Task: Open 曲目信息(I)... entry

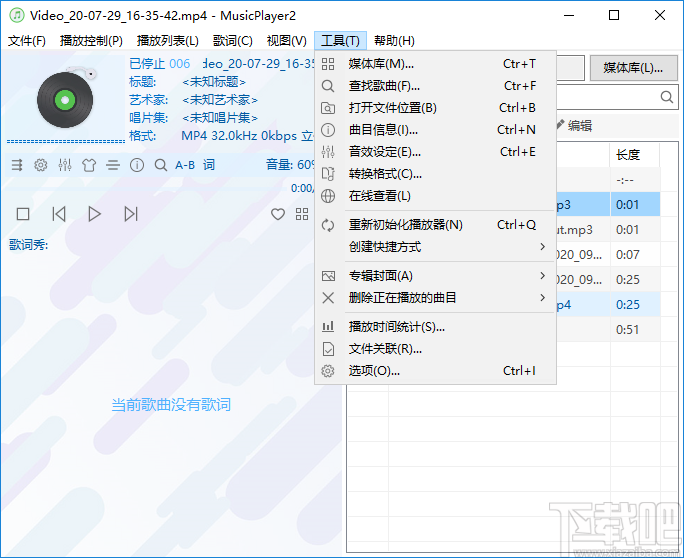Action: point(435,130)
